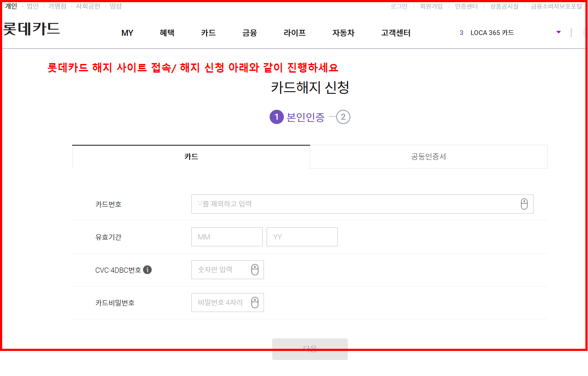
Task: Expand the LOCA 365 카드 dropdown arrow
Action: pyautogui.click(x=559, y=32)
